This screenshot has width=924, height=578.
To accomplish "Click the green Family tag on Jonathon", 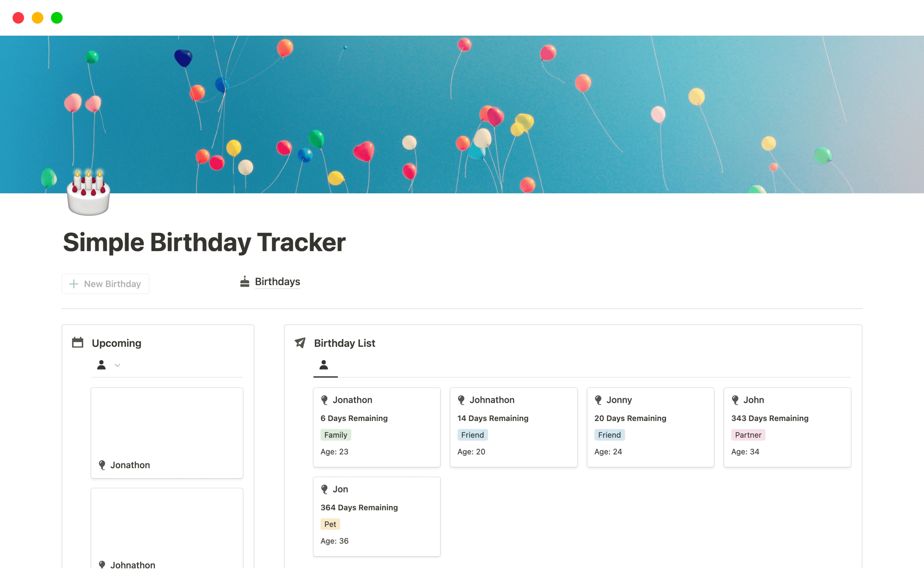I will coord(335,435).
